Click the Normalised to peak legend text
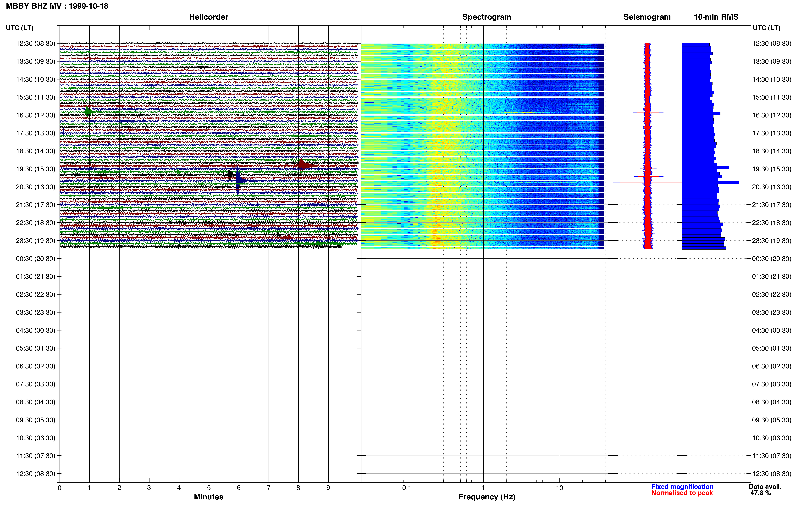Viewport: 812px width, 508px height. 682,493
